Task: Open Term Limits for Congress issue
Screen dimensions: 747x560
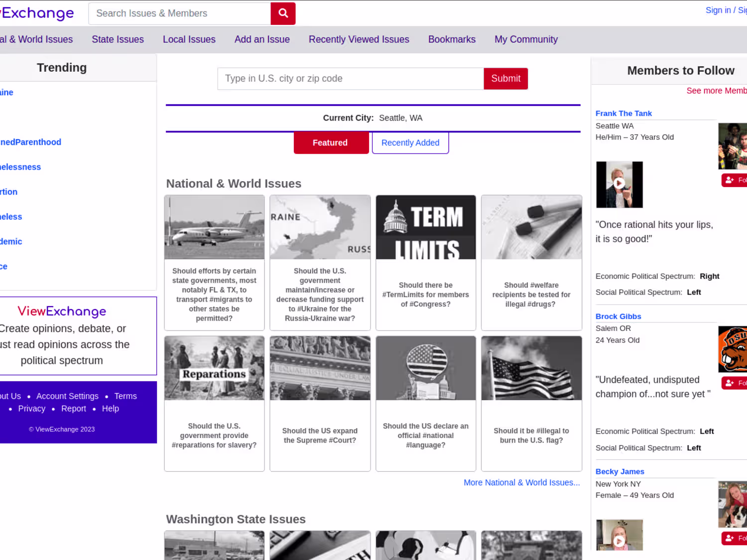Action: pyautogui.click(x=426, y=262)
